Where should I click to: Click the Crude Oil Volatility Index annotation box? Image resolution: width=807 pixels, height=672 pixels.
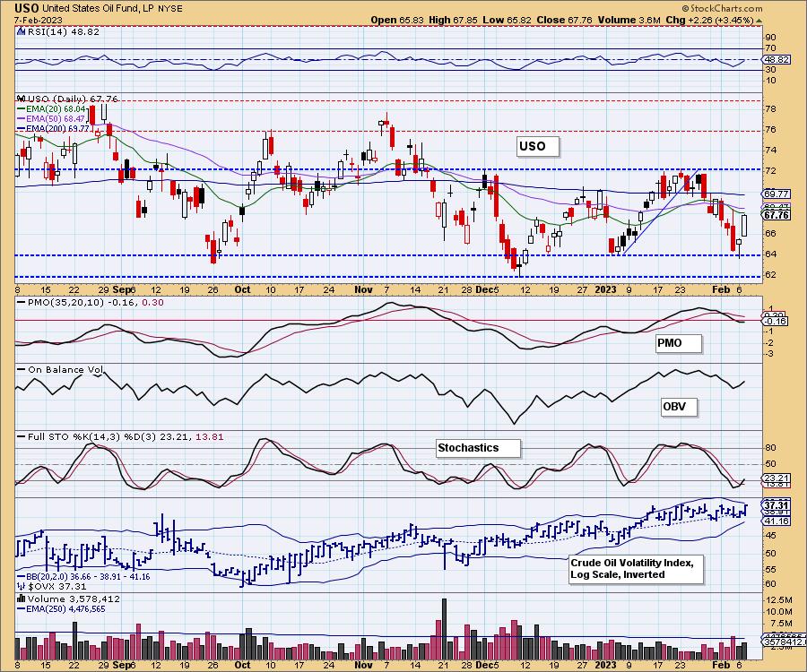coord(636,569)
